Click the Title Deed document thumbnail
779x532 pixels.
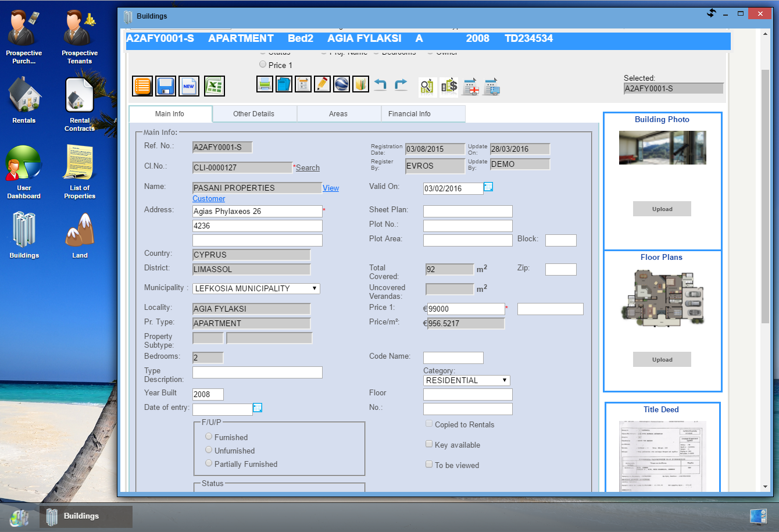tap(662, 456)
